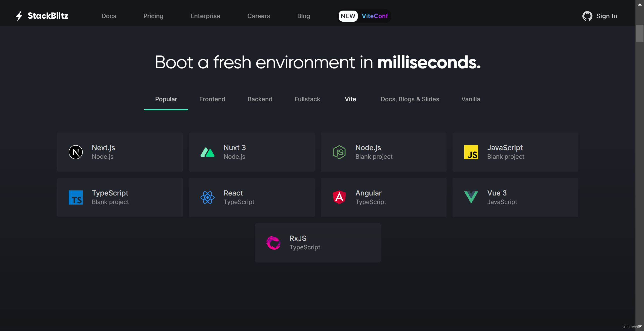644x331 pixels.
Task: Open the Enterprise nav link
Action: point(205,16)
